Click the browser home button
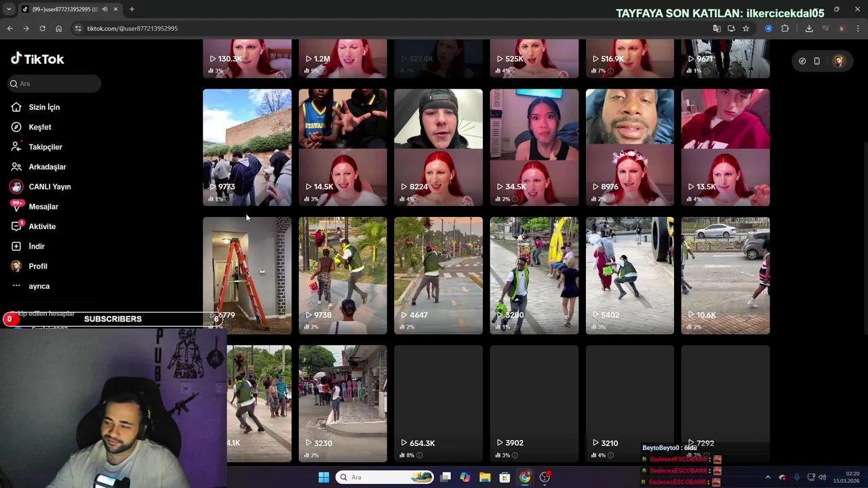This screenshot has height=488, width=868. tap(58, 28)
